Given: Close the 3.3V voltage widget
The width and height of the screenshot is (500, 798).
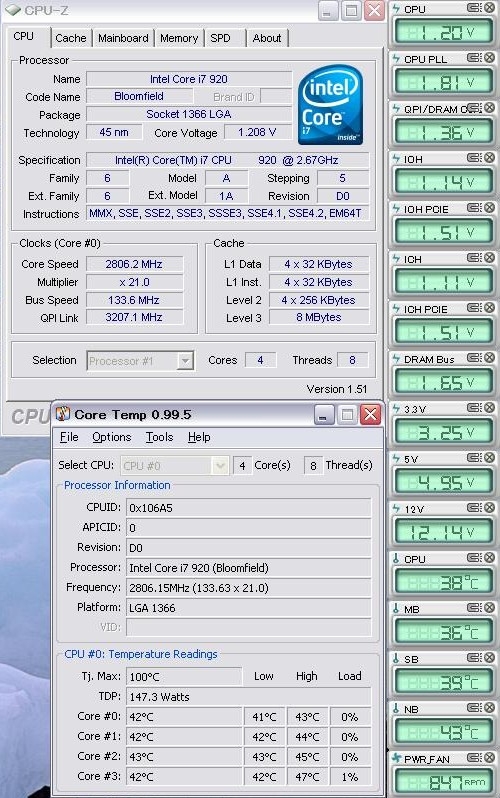Looking at the screenshot, I should coord(490,408).
